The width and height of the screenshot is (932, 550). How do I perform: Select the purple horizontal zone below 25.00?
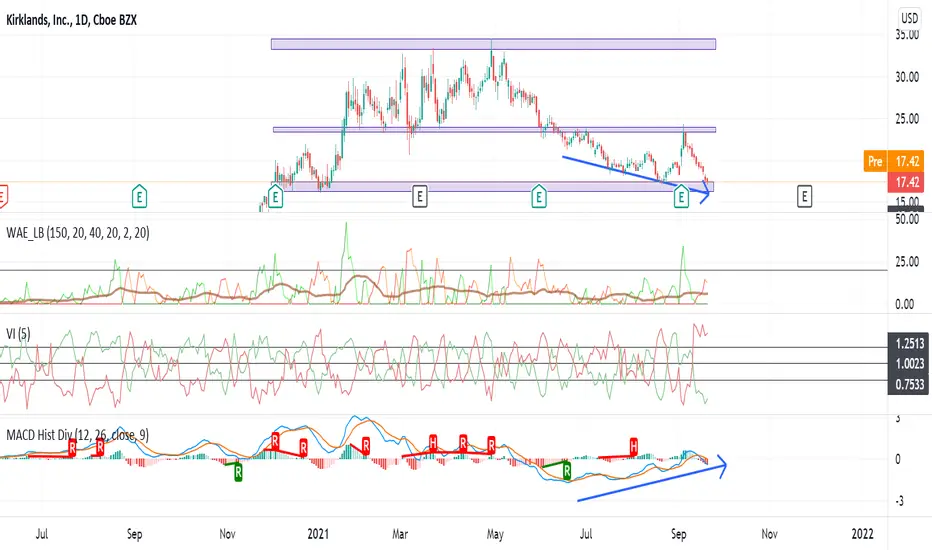495,130
